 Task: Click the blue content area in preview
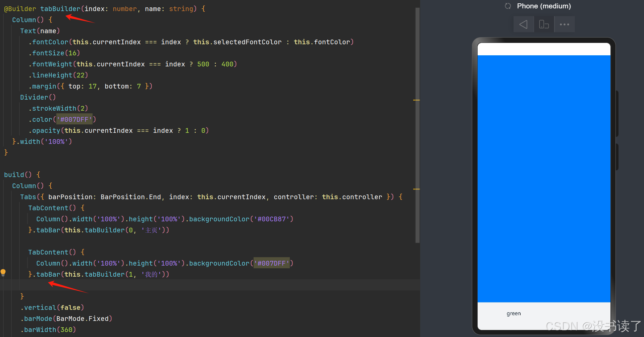click(544, 179)
